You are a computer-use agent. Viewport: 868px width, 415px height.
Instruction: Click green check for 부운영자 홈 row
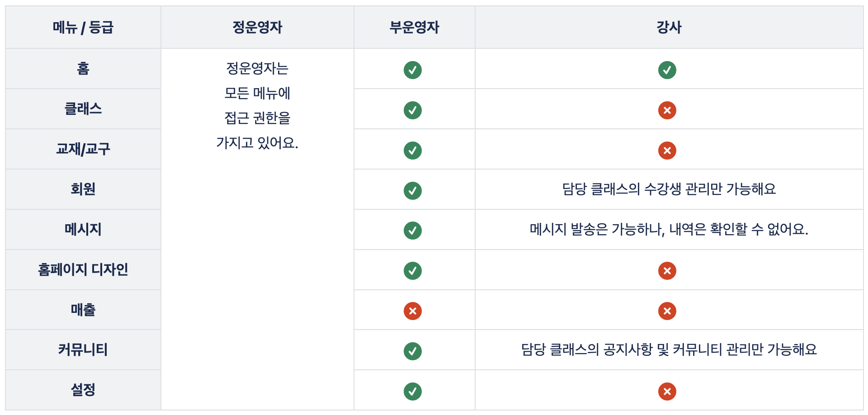tap(412, 70)
